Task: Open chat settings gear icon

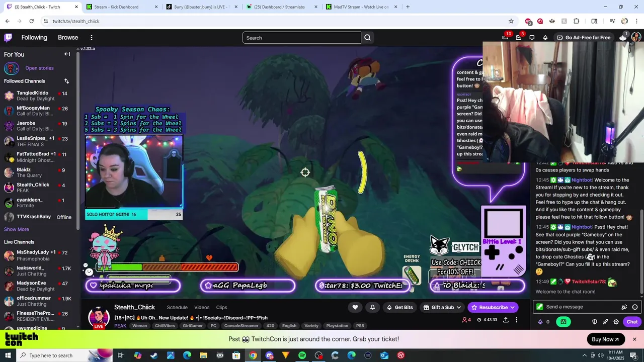Action: coord(616,322)
